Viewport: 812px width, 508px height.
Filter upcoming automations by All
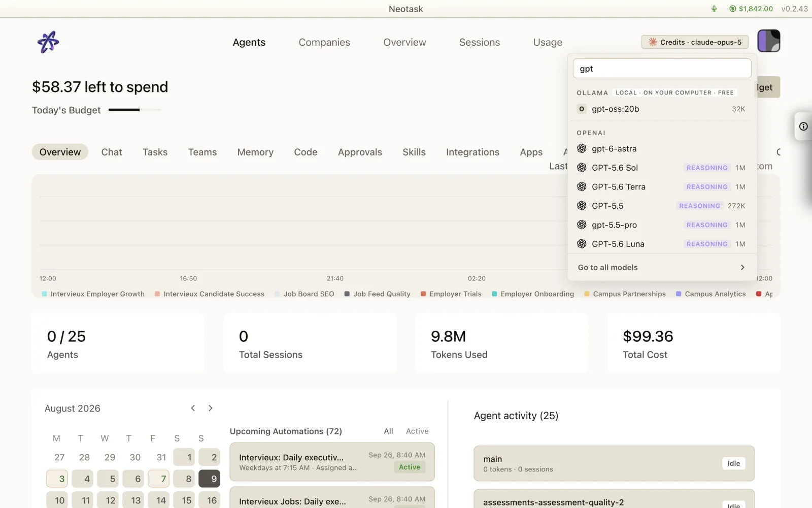click(x=388, y=431)
